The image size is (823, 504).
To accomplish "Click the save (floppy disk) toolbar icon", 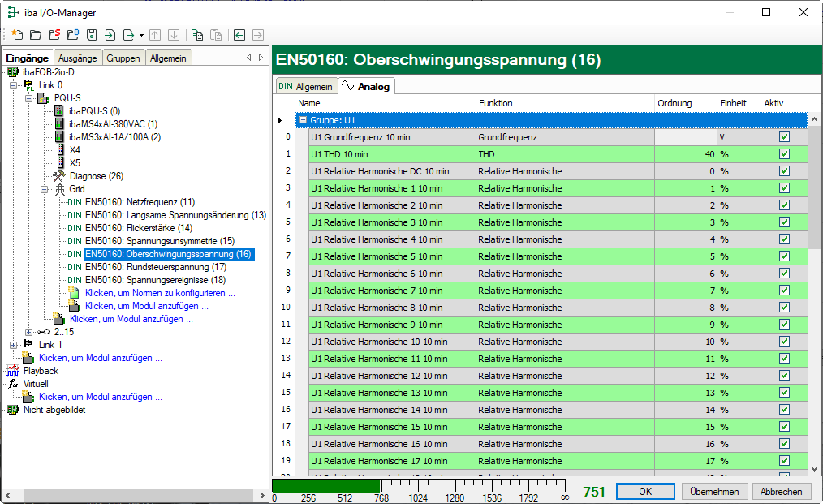I will point(92,35).
